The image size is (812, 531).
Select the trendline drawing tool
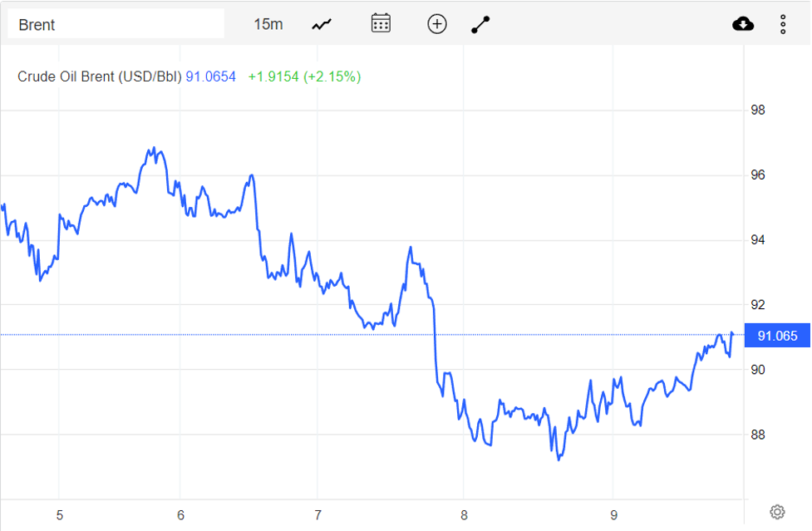coord(480,23)
